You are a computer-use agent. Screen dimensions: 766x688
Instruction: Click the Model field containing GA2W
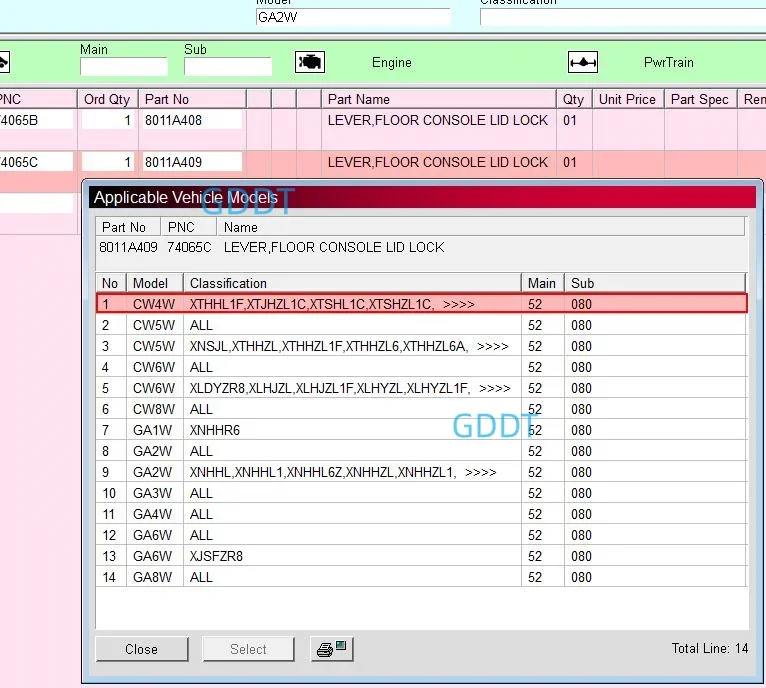(x=353, y=17)
